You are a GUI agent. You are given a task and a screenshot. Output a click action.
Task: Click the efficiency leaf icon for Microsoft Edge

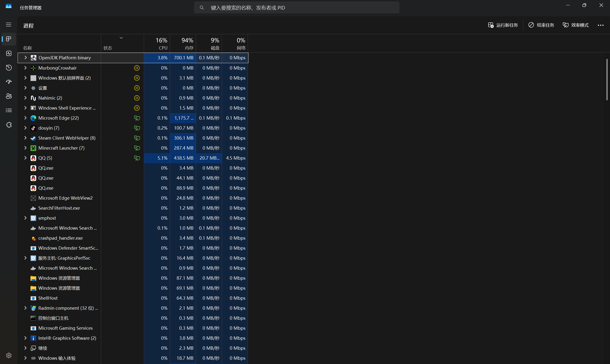(x=137, y=118)
